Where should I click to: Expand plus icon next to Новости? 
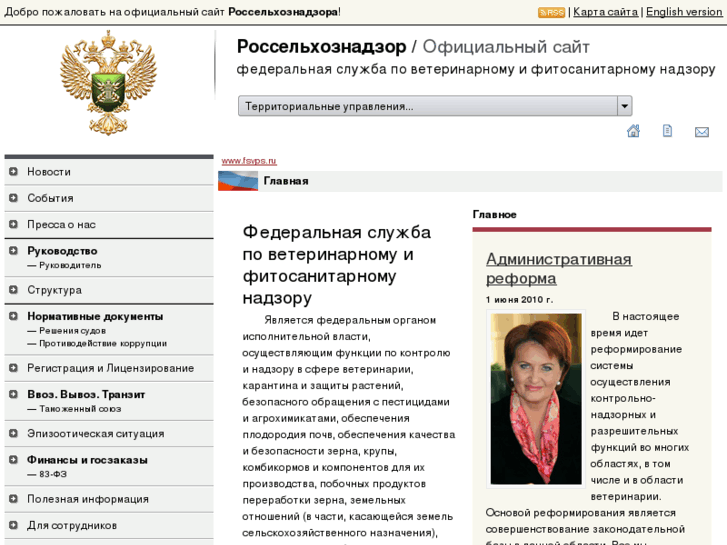click(13, 171)
